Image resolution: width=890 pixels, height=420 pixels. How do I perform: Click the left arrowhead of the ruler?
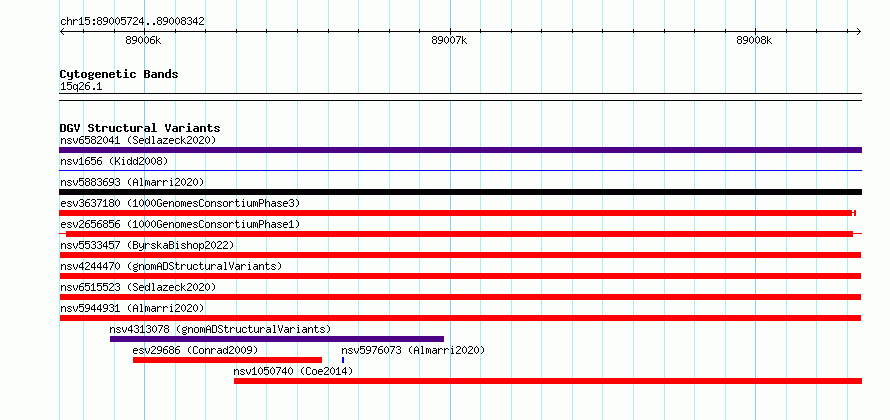tap(62, 31)
